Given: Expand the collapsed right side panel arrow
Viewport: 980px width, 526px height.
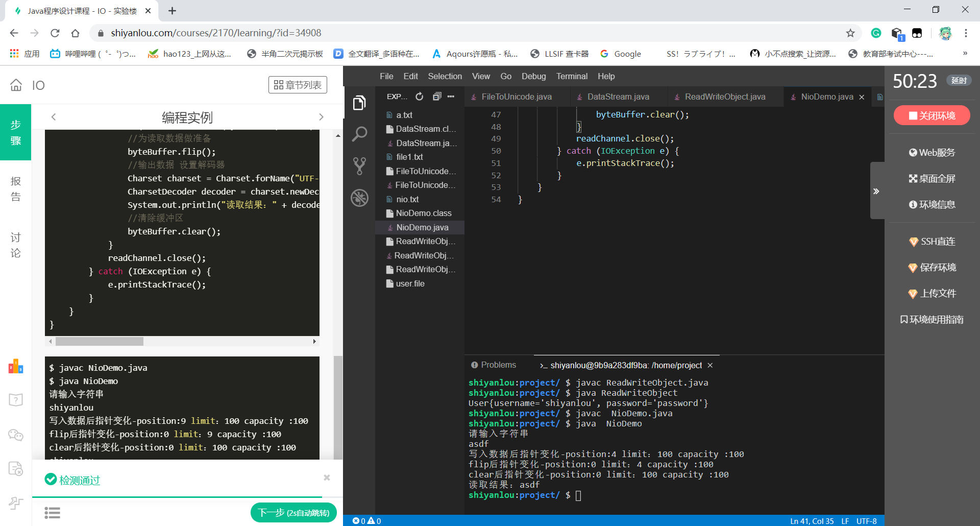Looking at the screenshot, I should pos(876,191).
